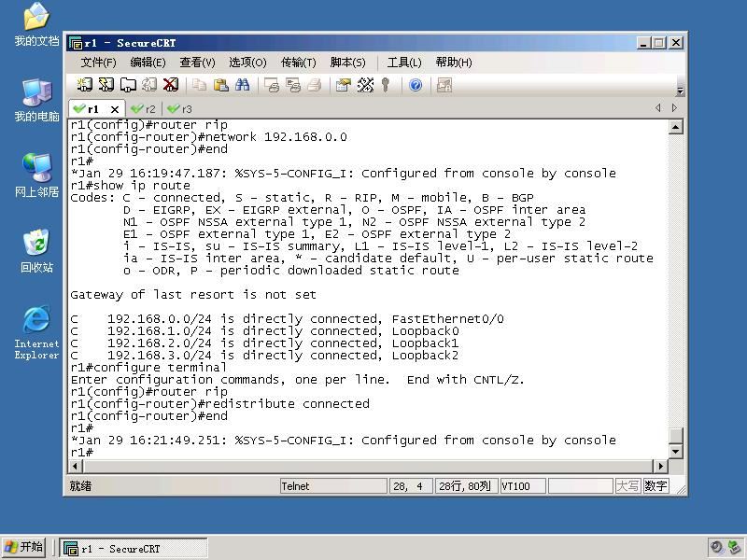Open the 脚本(S) menu

pos(347,63)
